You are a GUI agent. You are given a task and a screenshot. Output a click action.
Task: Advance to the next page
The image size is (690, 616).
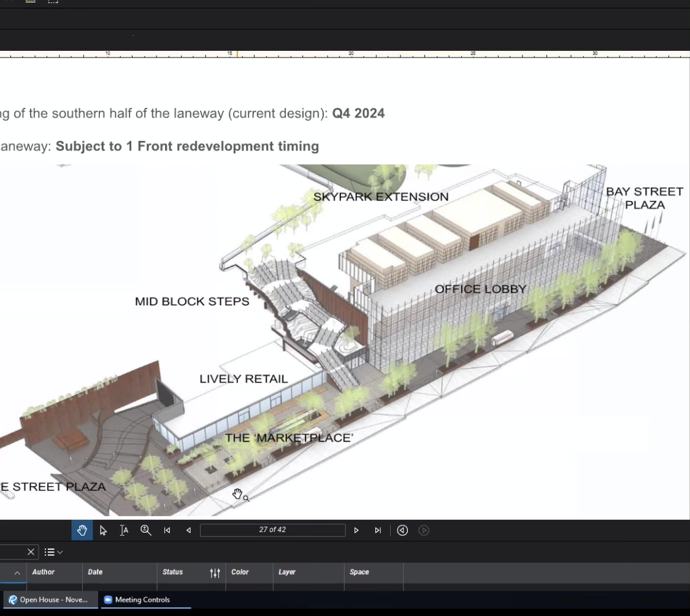tap(356, 531)
